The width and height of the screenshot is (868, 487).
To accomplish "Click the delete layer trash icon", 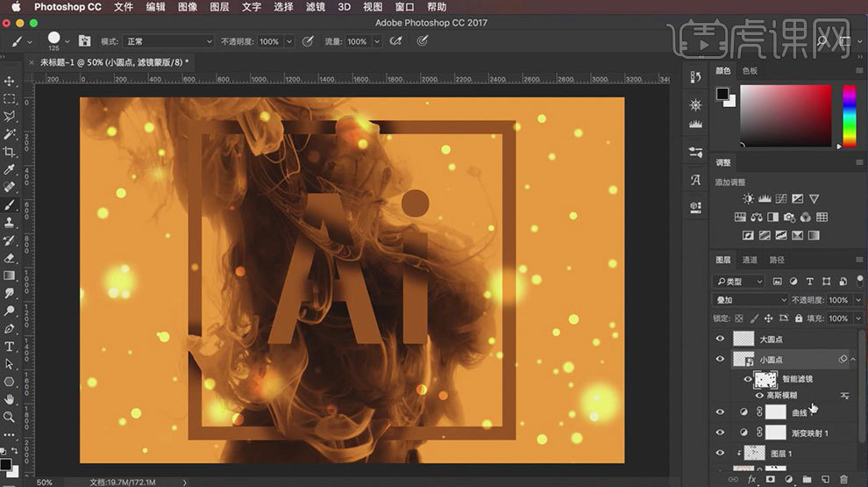I will 843,479.
